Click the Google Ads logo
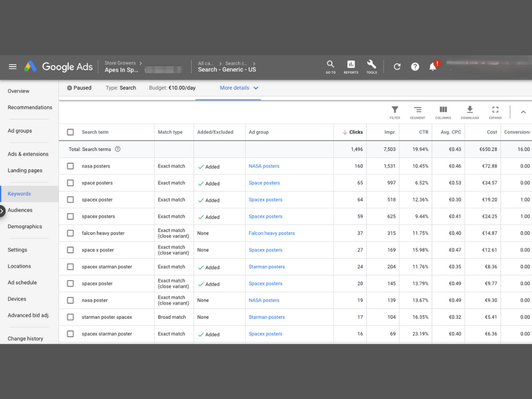 (x=59, y=66)
